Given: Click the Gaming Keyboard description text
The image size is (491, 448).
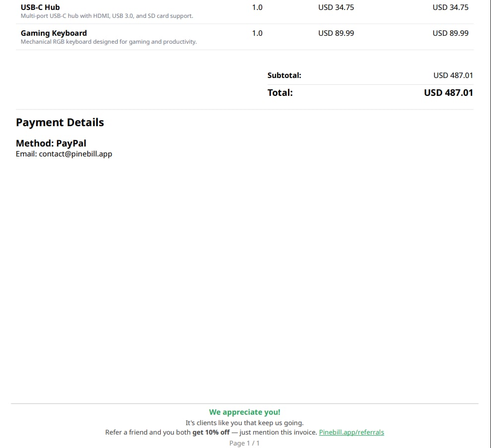Looking at the screenshot, I should coord(109,42).
